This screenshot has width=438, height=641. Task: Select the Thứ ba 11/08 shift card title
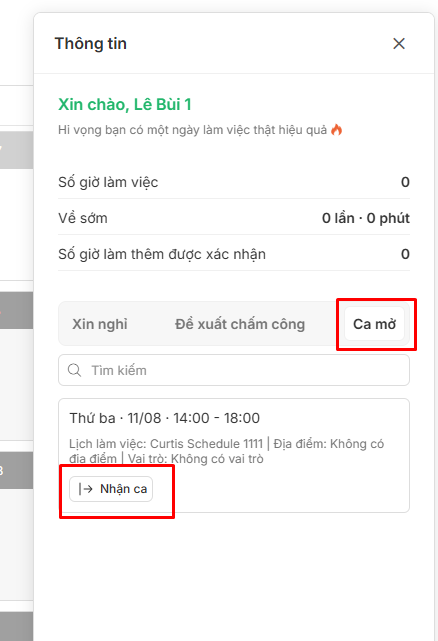click(x=164, y=418)
